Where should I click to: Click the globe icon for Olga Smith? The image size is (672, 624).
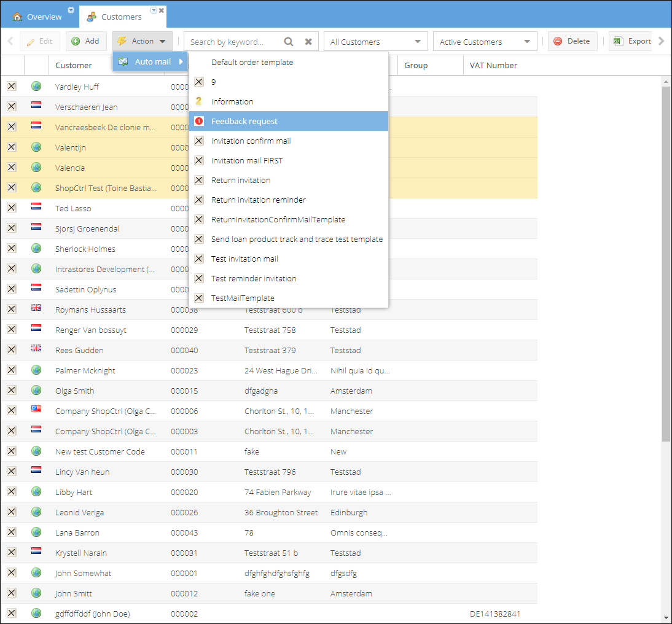click(36, 391)
